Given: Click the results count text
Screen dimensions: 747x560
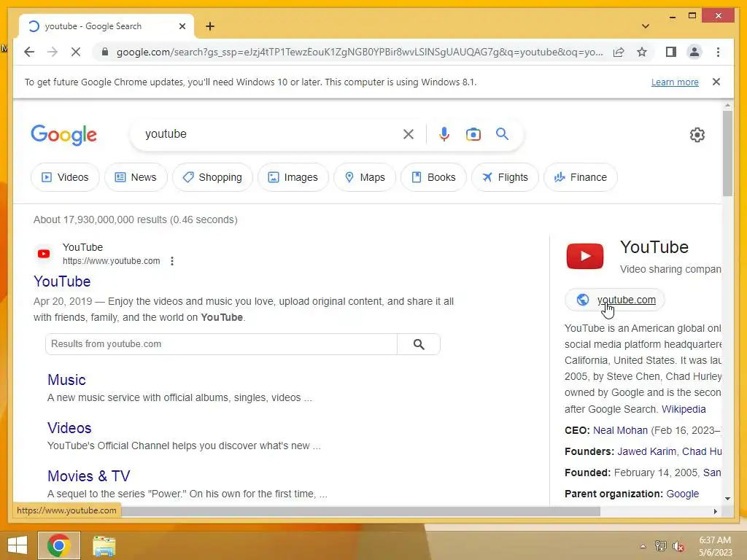Looking at the screenshot, I should (135, 219).
